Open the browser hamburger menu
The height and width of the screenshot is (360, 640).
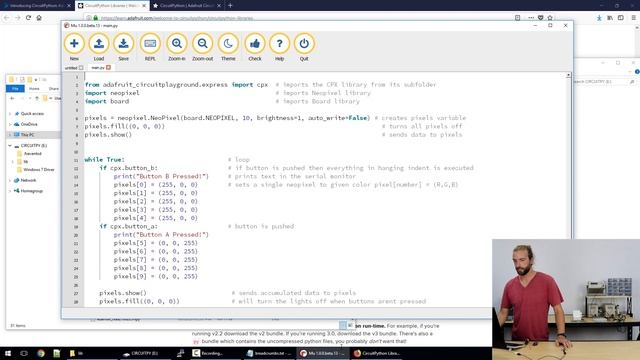pos(633,18)
